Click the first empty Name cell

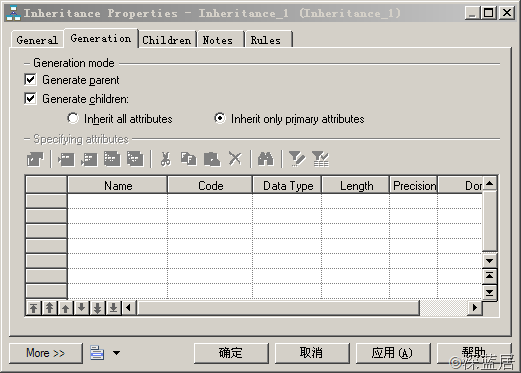click(x=118, y=201)
